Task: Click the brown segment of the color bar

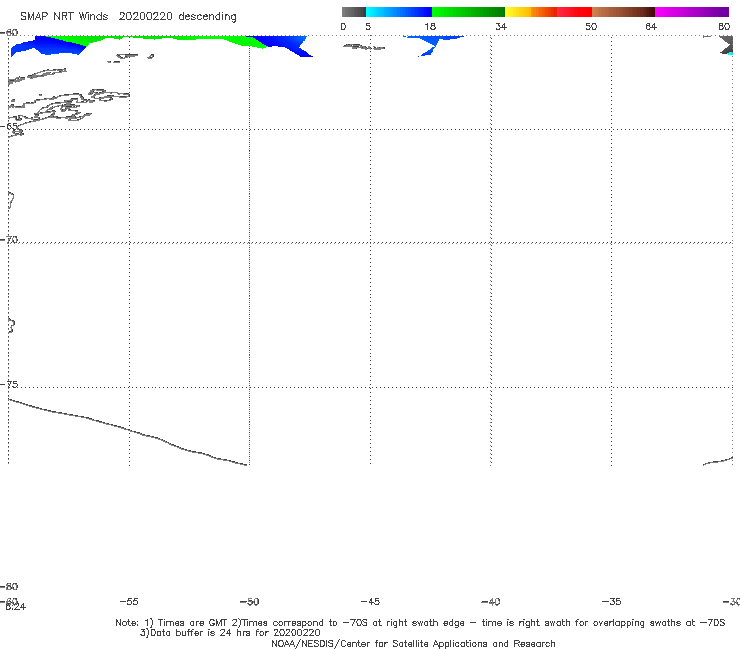Action: coord(623,12)
